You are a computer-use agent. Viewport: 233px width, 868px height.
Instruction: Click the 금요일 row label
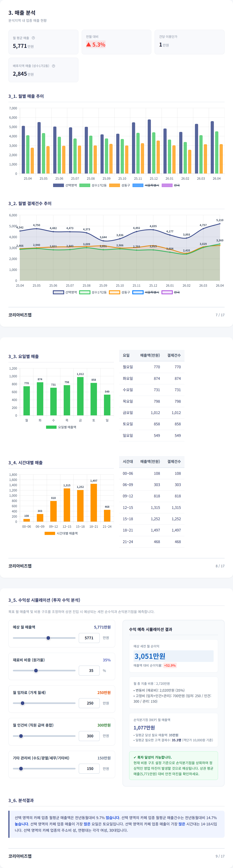[128, 413]
